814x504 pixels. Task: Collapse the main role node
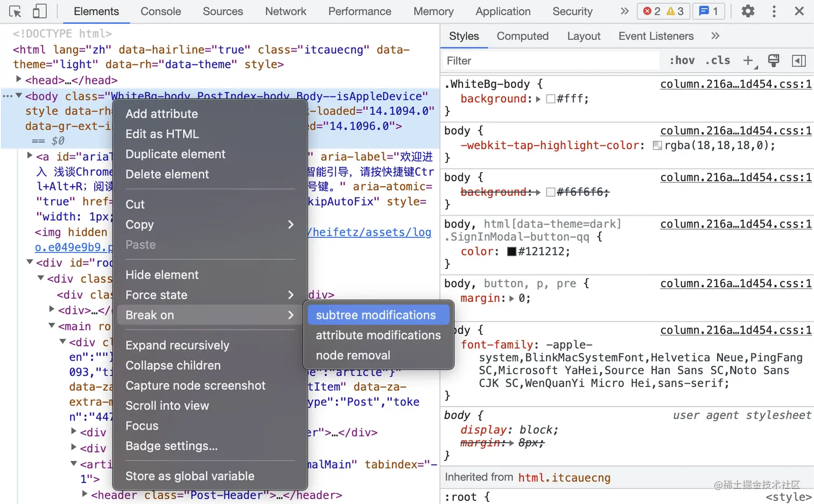point(52,325)
